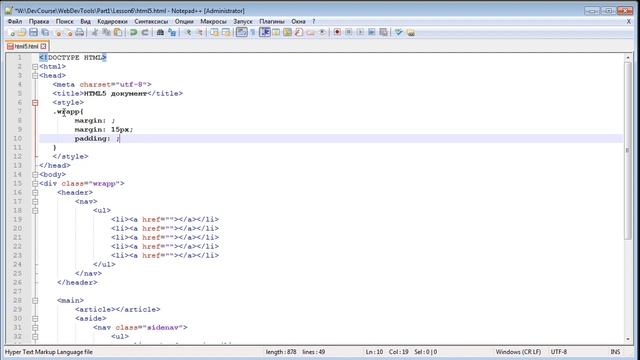The image size is (640, 360).
Task: Redo the edit via toolbar icon
Action: click(x=144, y=32)
